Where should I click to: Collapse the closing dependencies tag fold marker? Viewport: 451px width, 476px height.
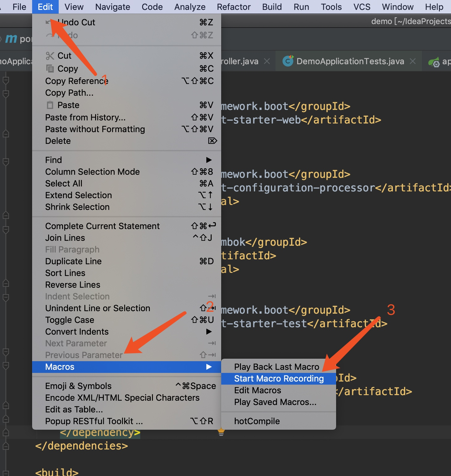[6, 446]
